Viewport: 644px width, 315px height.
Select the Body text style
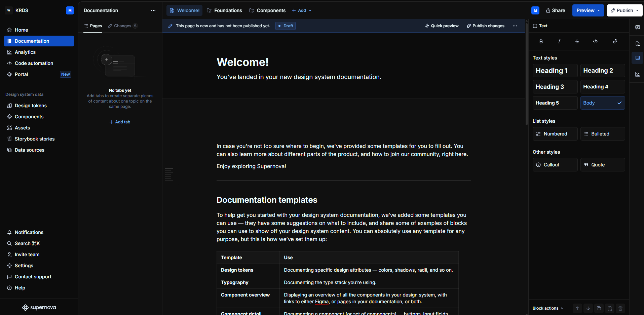[x=602, y=103]
